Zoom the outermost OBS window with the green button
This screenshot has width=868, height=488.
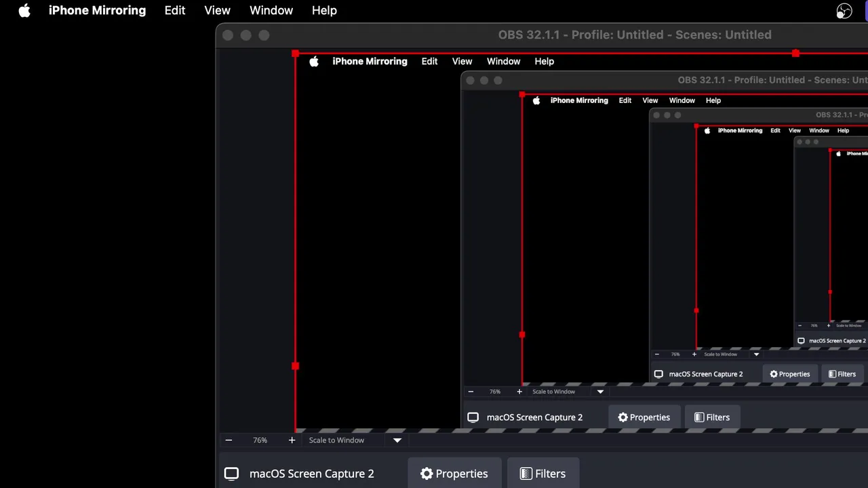(x=264, y=35)
